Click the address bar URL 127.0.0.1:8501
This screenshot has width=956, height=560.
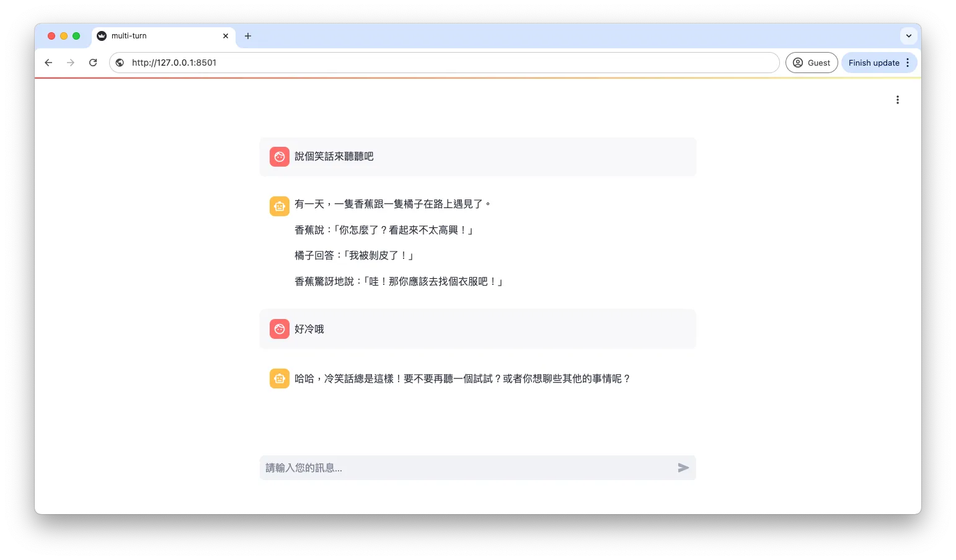(x=174, y=63)
